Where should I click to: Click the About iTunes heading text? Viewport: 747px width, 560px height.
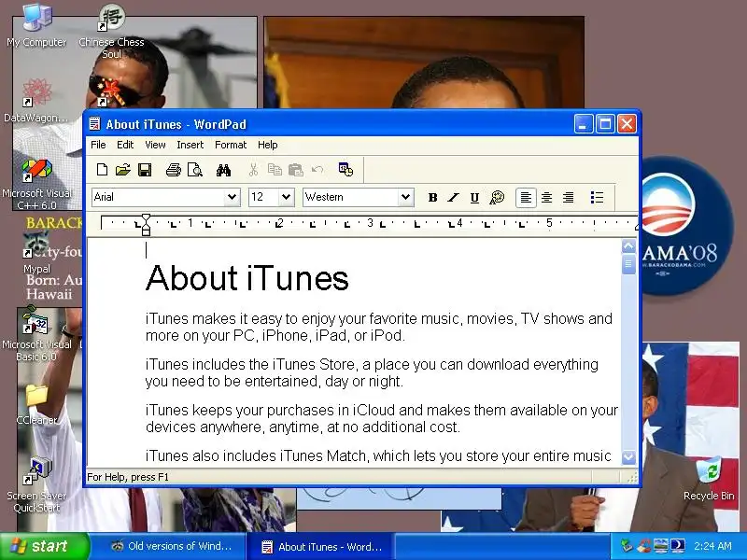247,278
